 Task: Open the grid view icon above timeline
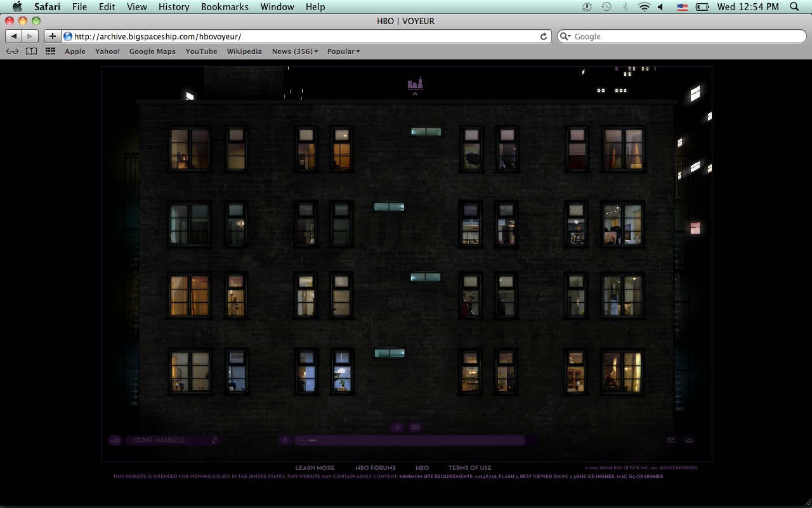[x=416, y=427]
